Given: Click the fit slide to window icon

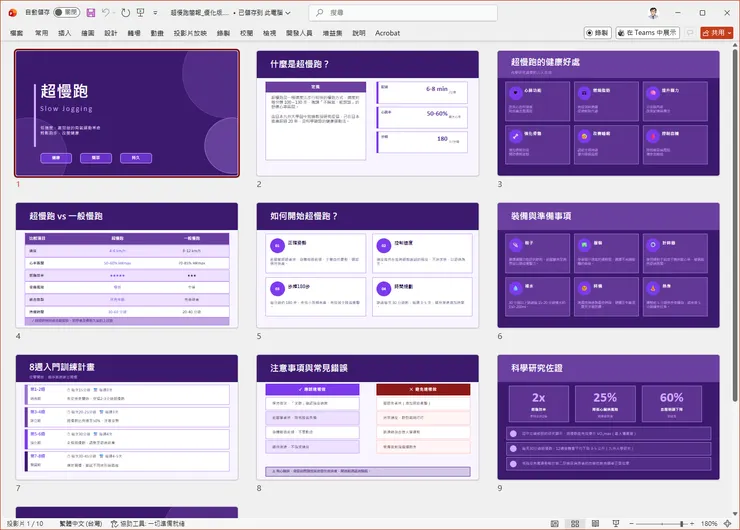Looking at the screenshot, I should [x=728, y=523].
